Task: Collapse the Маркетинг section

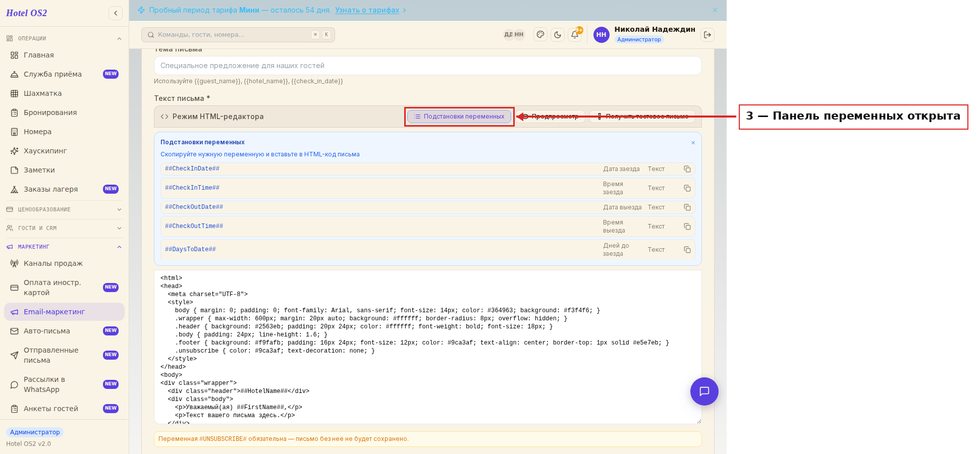Action: tap(64, 247)
